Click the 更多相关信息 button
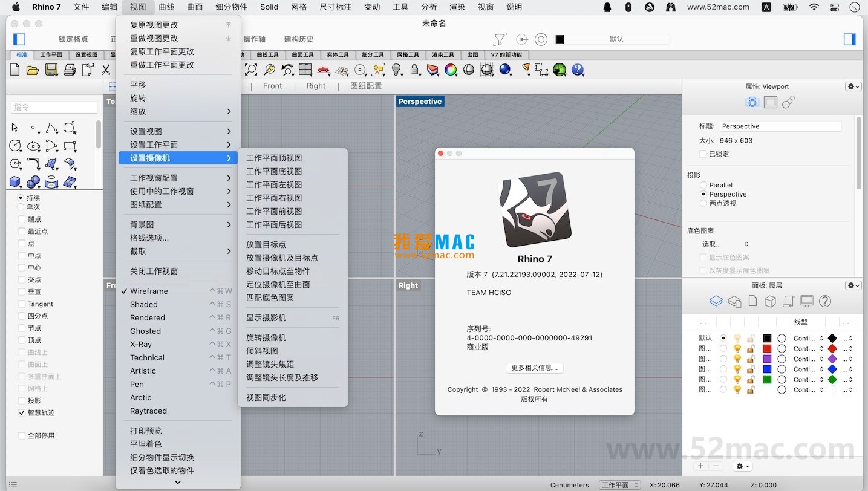Screen dimensions: 868x491 pos(534,368)
